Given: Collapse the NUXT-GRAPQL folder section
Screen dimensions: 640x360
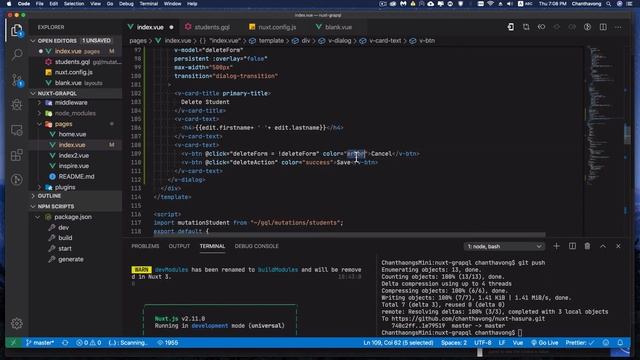Looking at the screenshot, I should pos(76,93).
